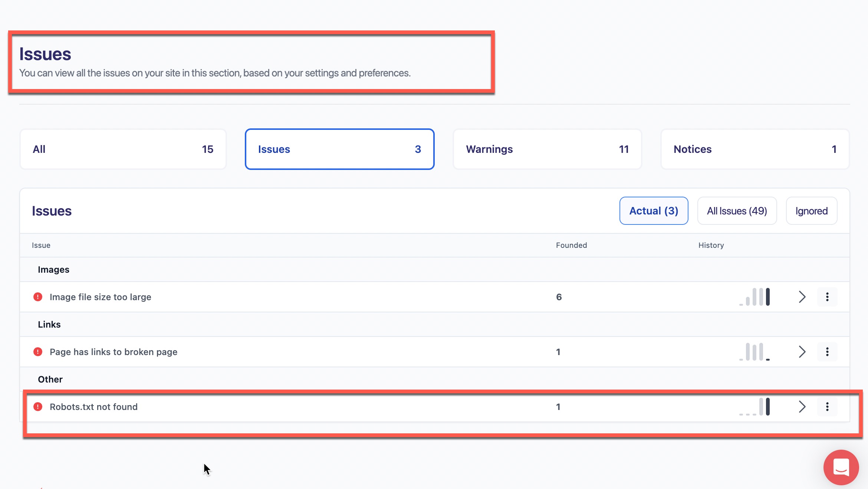Click the Links category row

click(x=435, y=324)
